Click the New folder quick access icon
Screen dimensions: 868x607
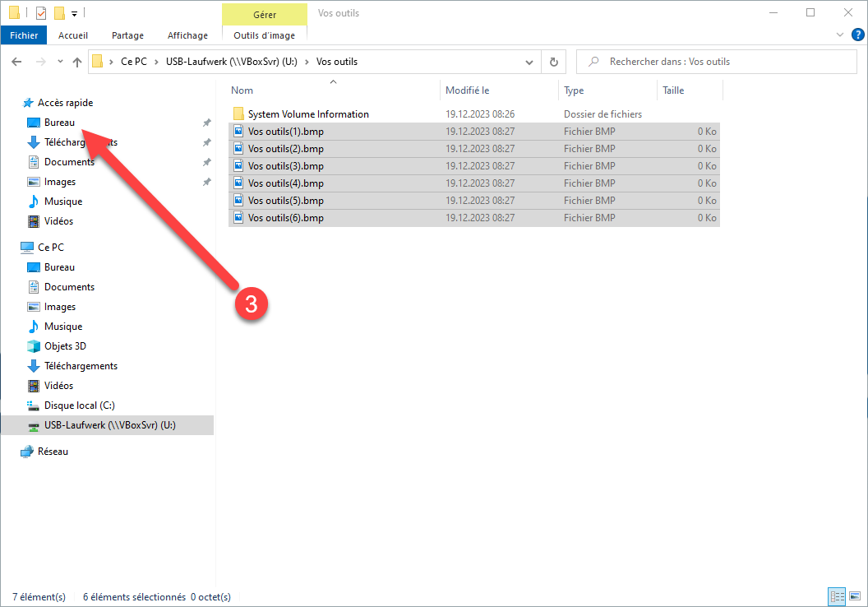pos(59,12)
